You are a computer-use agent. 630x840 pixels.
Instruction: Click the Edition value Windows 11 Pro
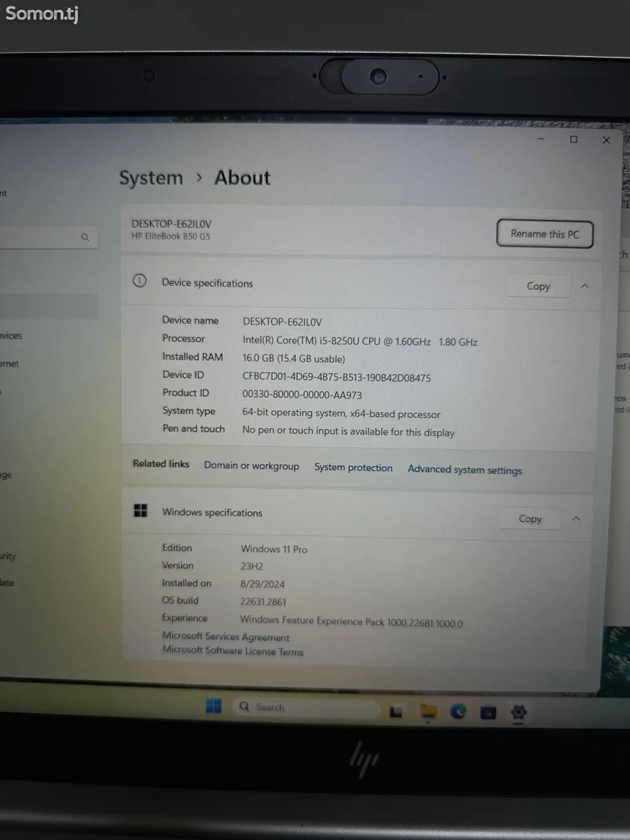coord(274,549)
